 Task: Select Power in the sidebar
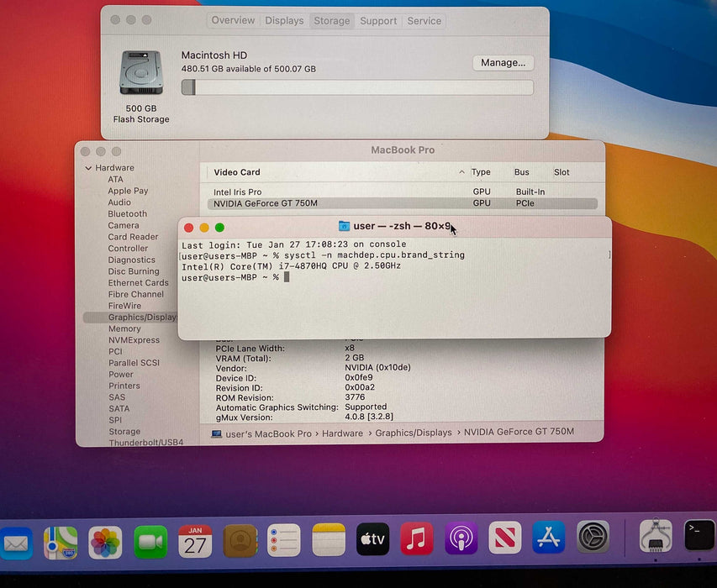121,374
